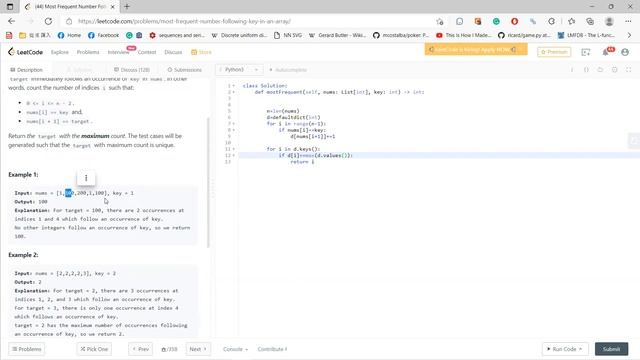
Task: Open the Discrete uniform di... Wikipedia bookmark
Action: [x=240, y=36]
